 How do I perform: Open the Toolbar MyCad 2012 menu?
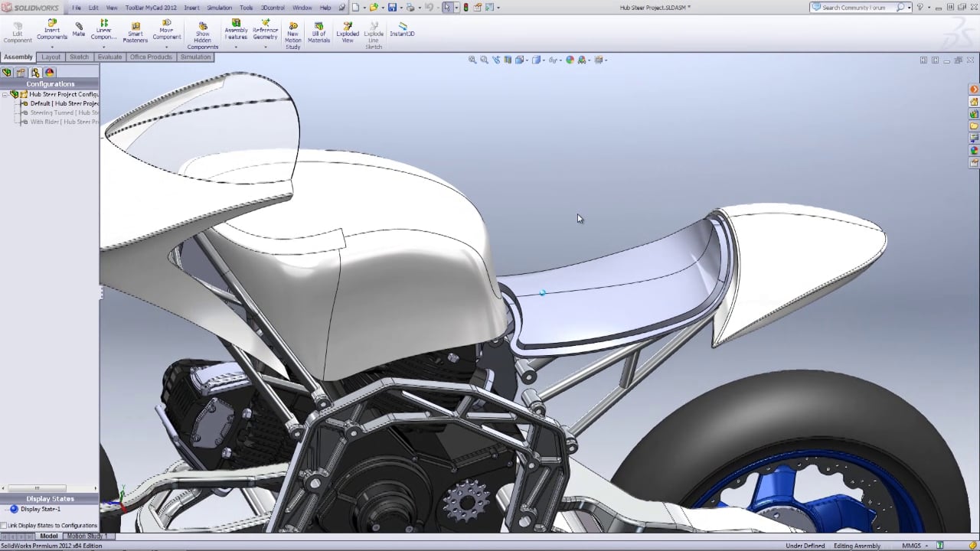[x=150, y=8]
